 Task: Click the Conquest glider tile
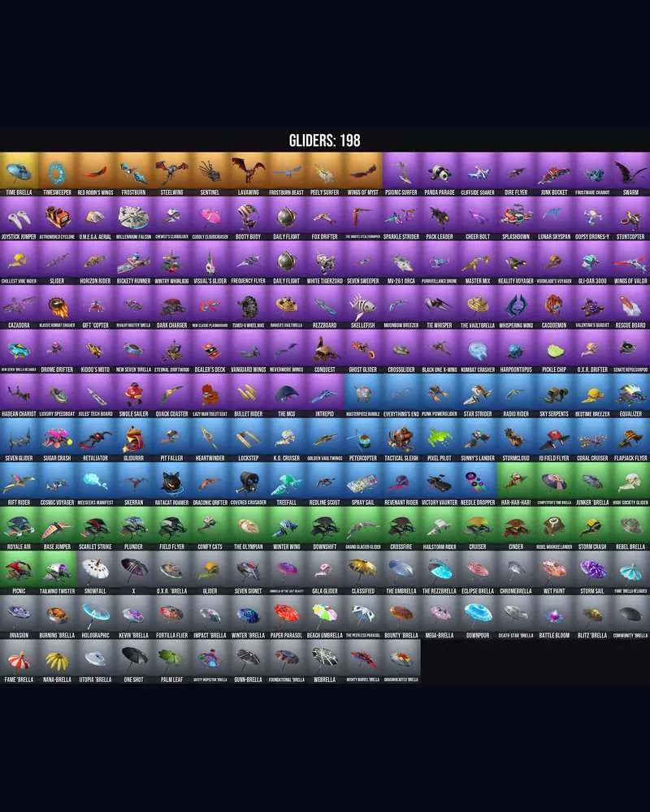(x=324, y=351)
